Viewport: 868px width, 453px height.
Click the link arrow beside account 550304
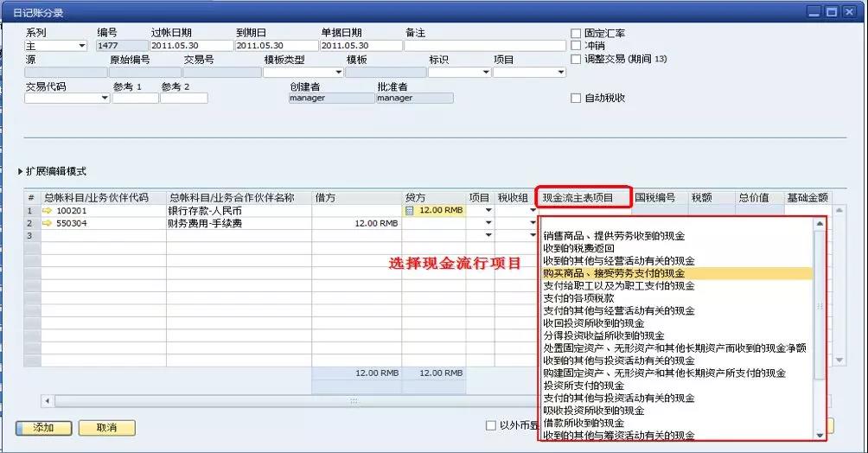click(48, 223)
